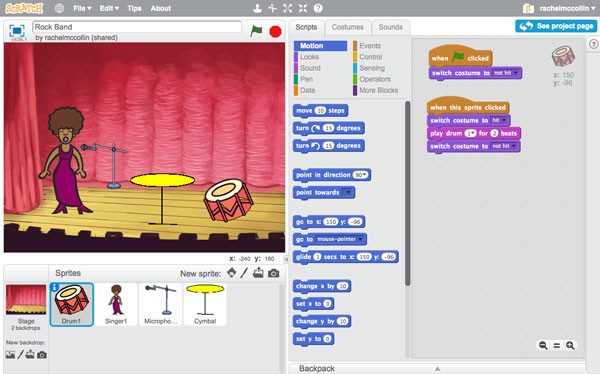The image size is (600, 374).
Task: Select the Singer1 sprite thumbnail
Action: pos(116,304)
